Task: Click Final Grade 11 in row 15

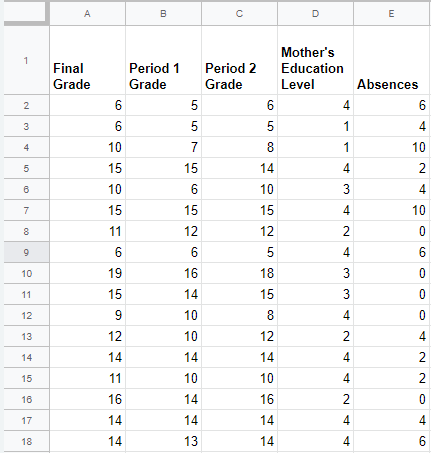Action: 87,378
